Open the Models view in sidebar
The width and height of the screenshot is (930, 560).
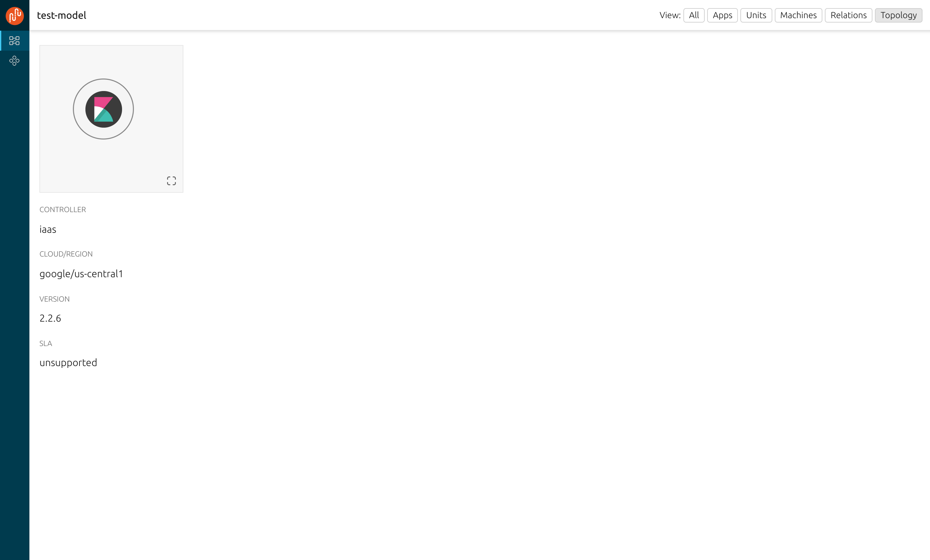(14, 41)
